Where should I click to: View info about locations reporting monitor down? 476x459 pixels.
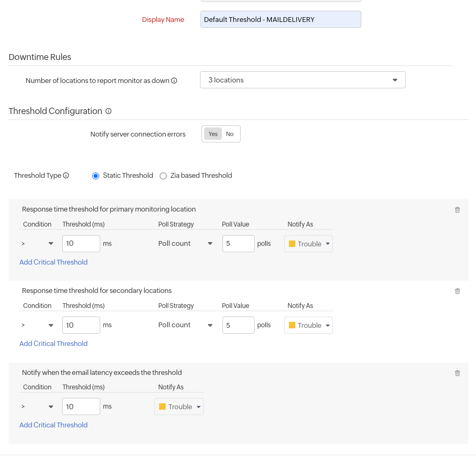click(174, 80)
